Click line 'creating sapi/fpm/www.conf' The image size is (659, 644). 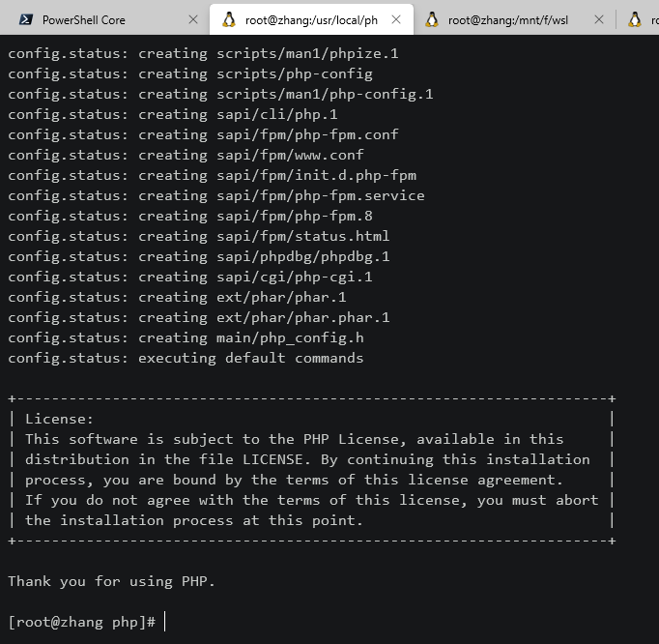pyautogui.click(x=186, y=156)
